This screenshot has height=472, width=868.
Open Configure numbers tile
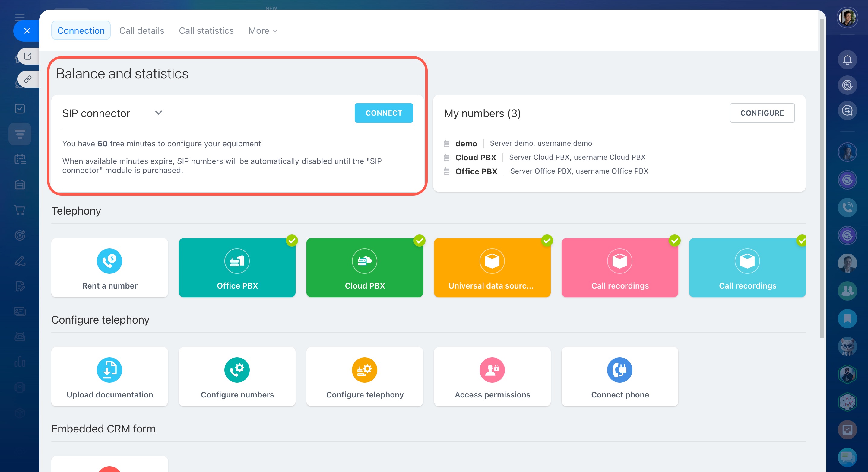[x=237, y=377]
